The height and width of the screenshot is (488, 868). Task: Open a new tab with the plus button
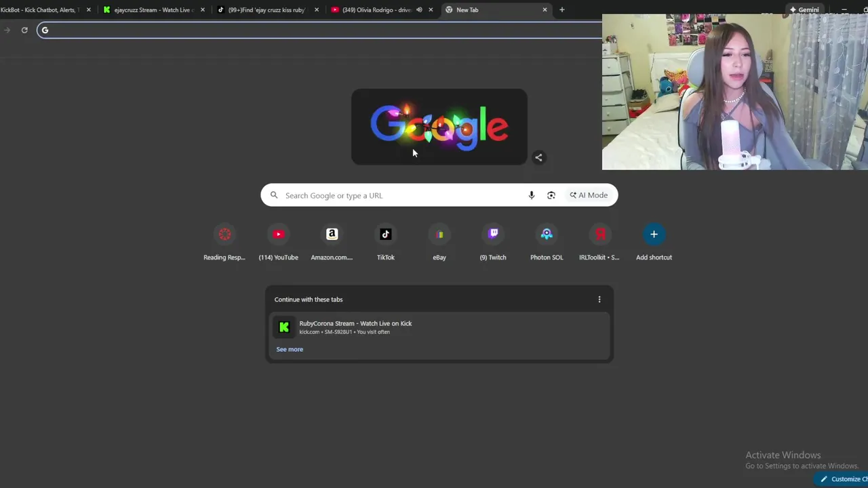(561, 9)
